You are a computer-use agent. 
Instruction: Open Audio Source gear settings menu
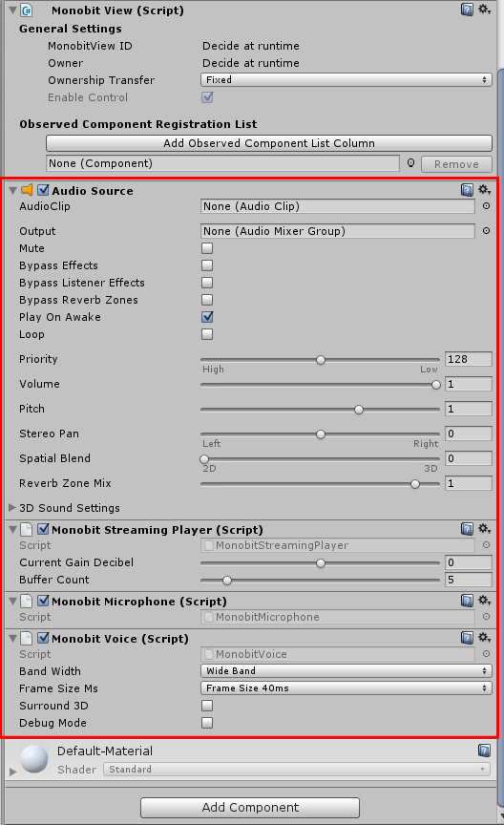485,189
